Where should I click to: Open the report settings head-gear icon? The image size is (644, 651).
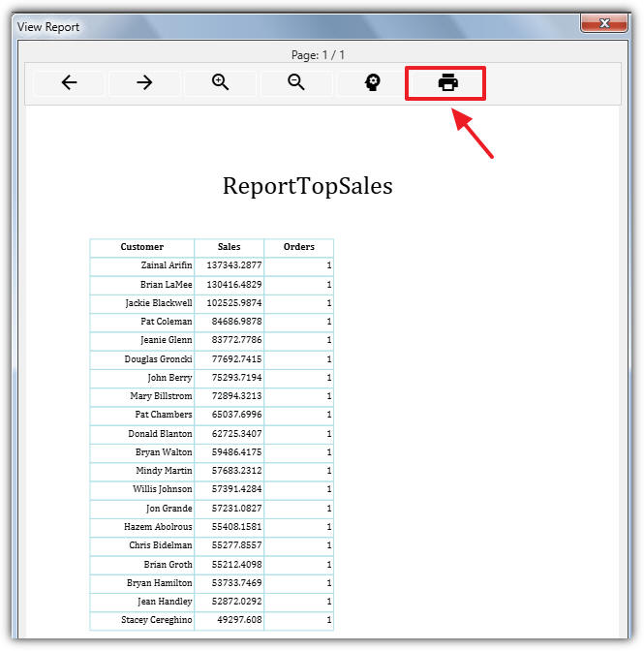(372, 82)
